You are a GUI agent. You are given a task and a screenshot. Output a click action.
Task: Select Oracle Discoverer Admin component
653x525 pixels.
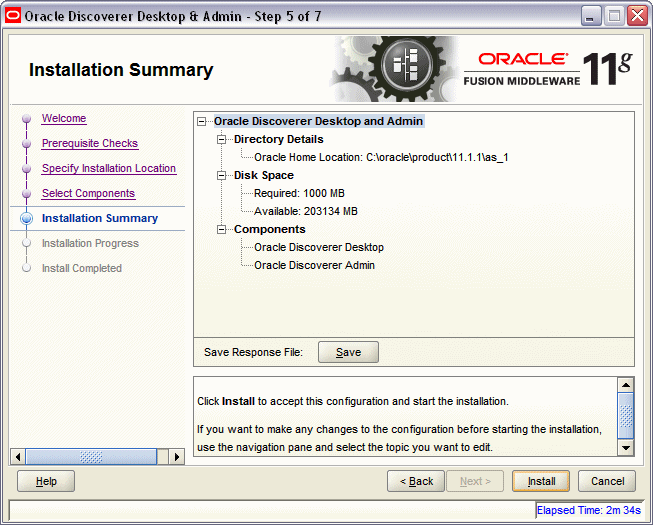tap(314, 265)
